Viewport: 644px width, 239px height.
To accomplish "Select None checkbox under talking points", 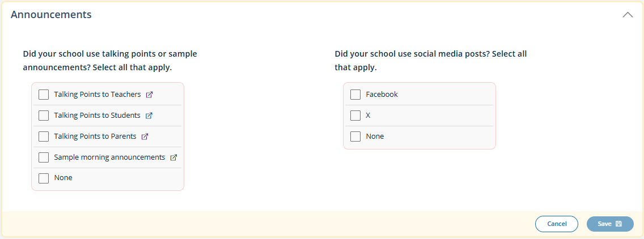I will pyautogui.click(x=44, y=178).
